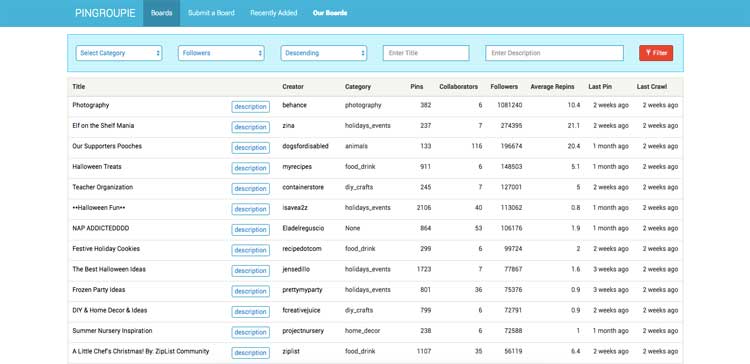The height and width of the screenshot is (364, 750).
Task: Click the Category column header
Action: tap(358, 87)
